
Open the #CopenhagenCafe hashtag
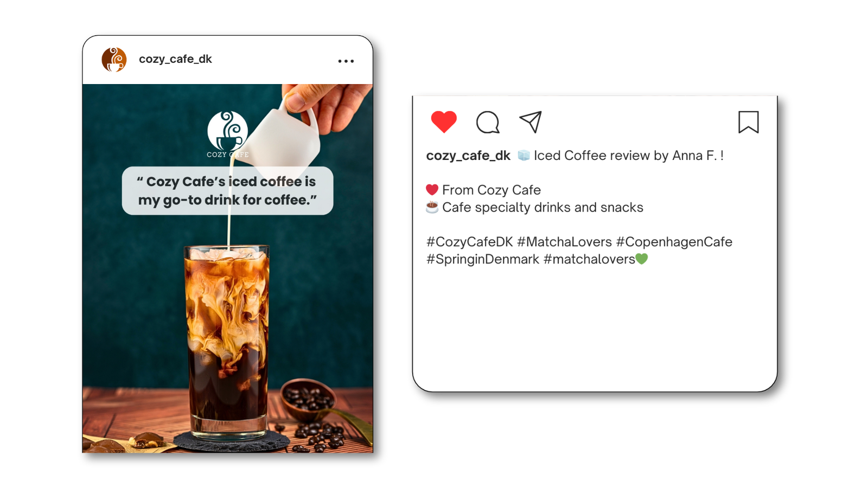tap(674, 242)
